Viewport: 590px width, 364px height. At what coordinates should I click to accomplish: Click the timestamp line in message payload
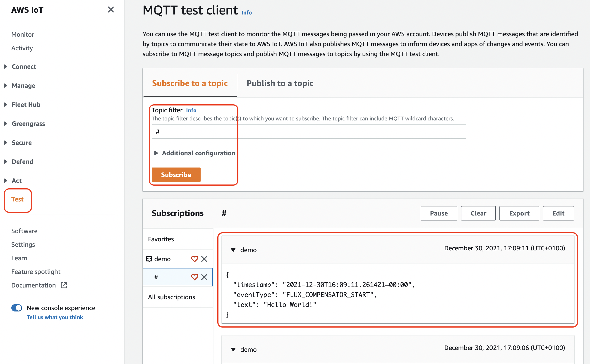pyautogui.click(x=324, y=285)
